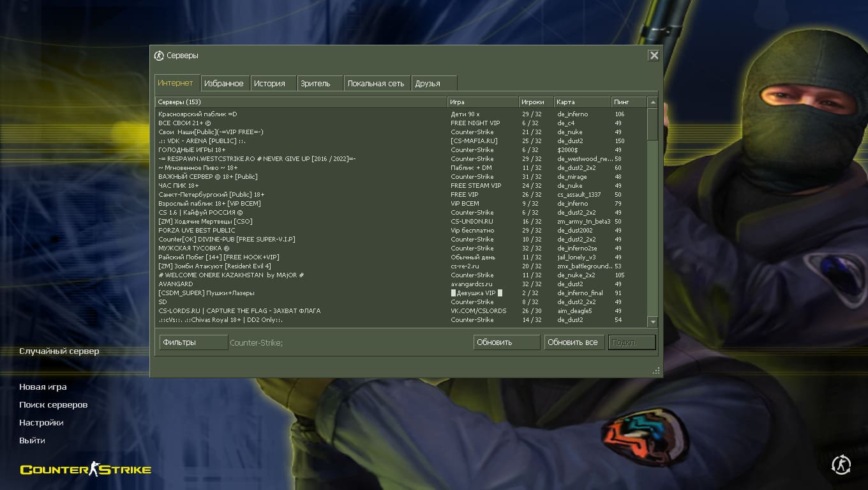Select the VDK - ARENA [PUBLIC] server

pos(401,141)
